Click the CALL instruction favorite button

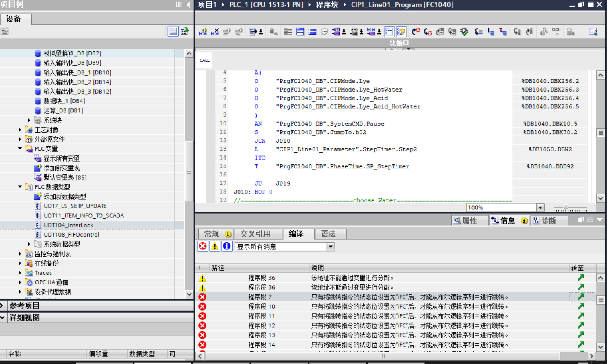(x=204, y=61)
